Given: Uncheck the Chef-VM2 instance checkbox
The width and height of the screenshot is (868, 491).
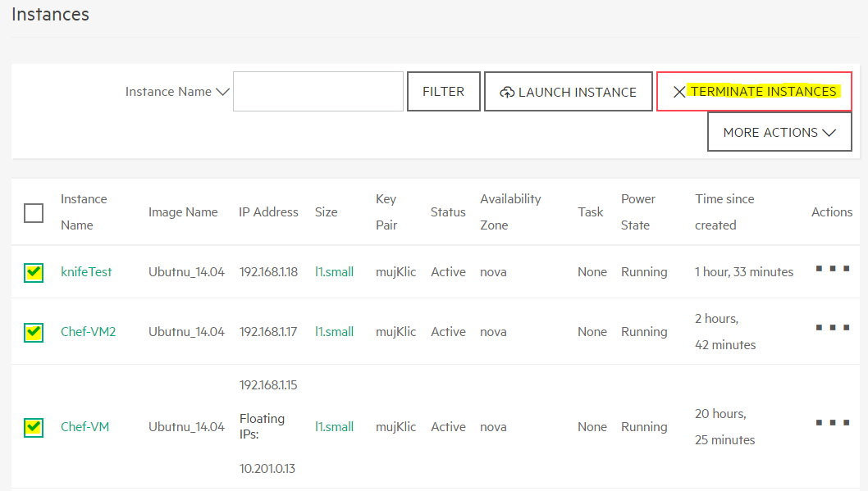Looking at the screenshot, I should (x=34, y=332).
